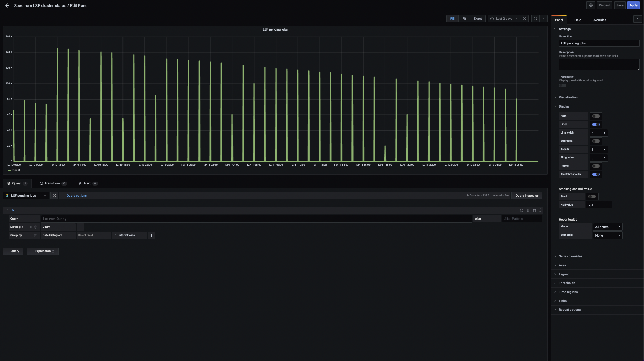
Task: Duplicate query A with the copy icon
Action: pyautogui.click(x=522, y=210)
